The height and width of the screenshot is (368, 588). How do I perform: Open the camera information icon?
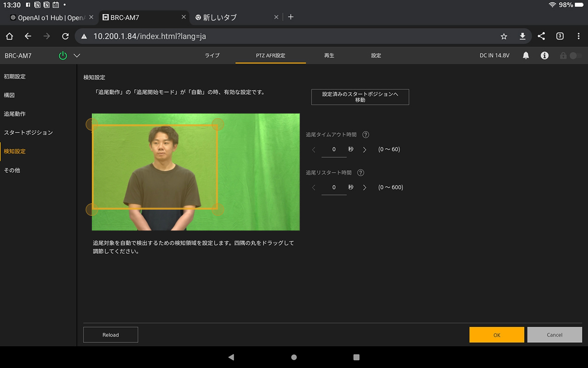544,56
